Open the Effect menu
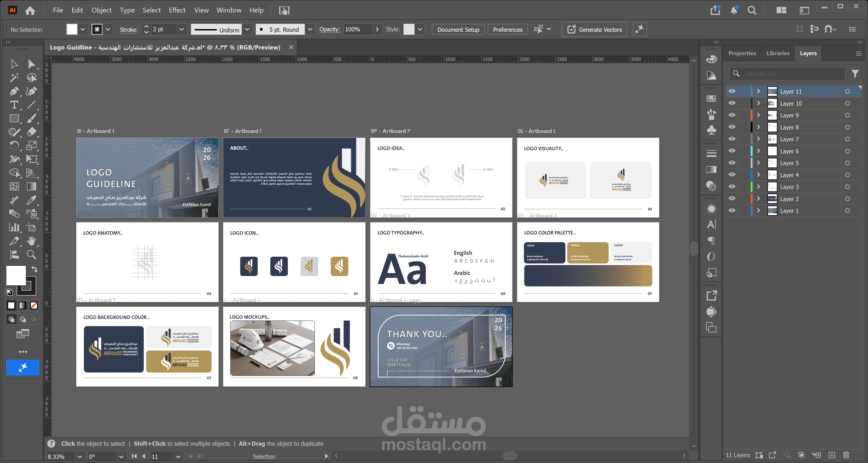This screenshot has width=868, height=463. coord(177,10)
